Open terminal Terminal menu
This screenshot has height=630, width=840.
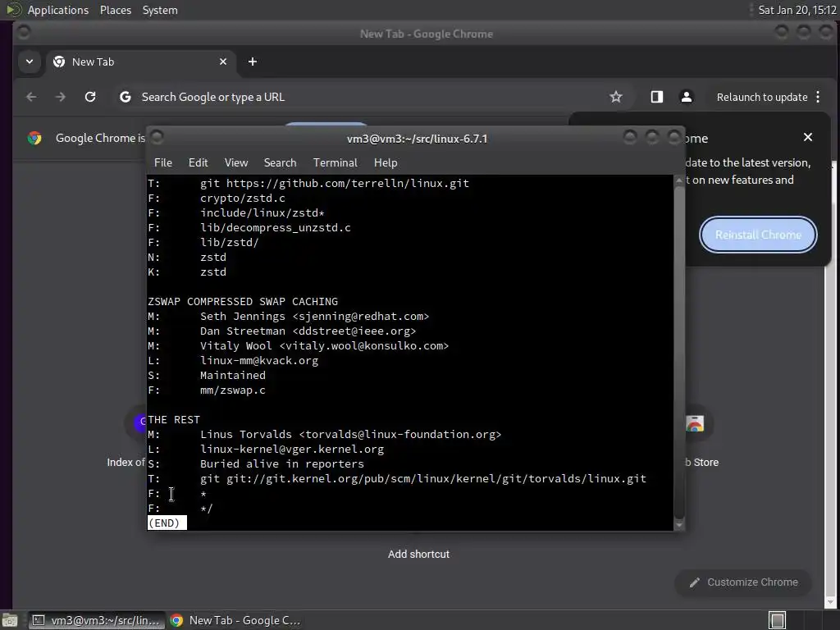(x=335, y=162)
